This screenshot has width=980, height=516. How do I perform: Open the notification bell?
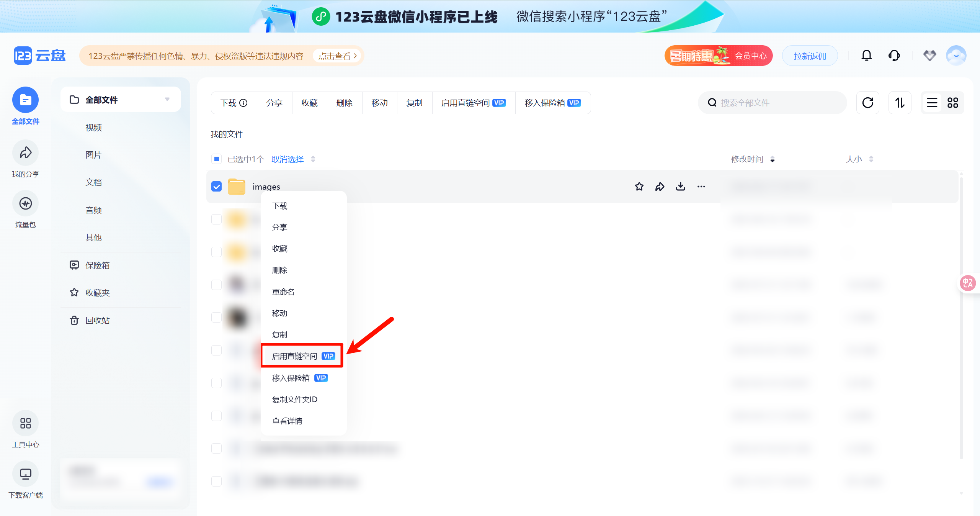(866, 56)
